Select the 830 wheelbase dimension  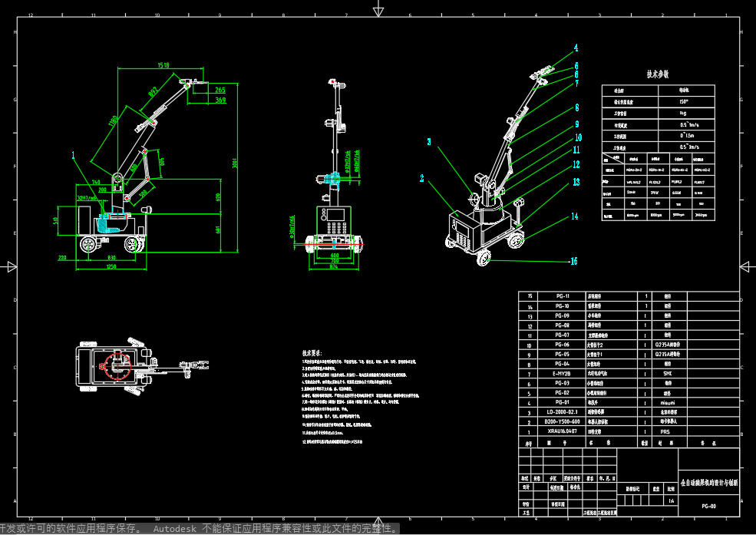pos(111,258)
